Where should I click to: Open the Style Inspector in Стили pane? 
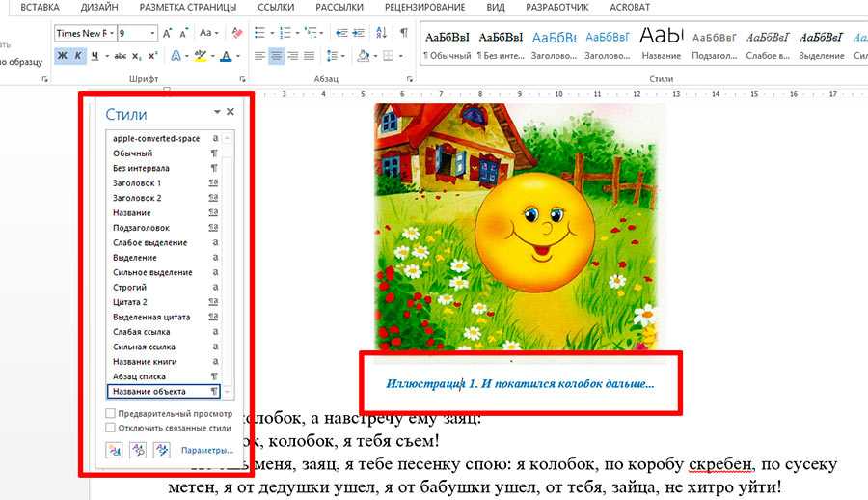tap(138, 450)
